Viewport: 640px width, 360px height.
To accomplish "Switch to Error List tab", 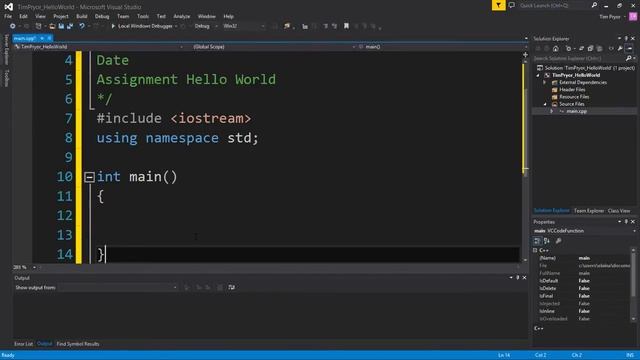I will (x=24, y=344).
